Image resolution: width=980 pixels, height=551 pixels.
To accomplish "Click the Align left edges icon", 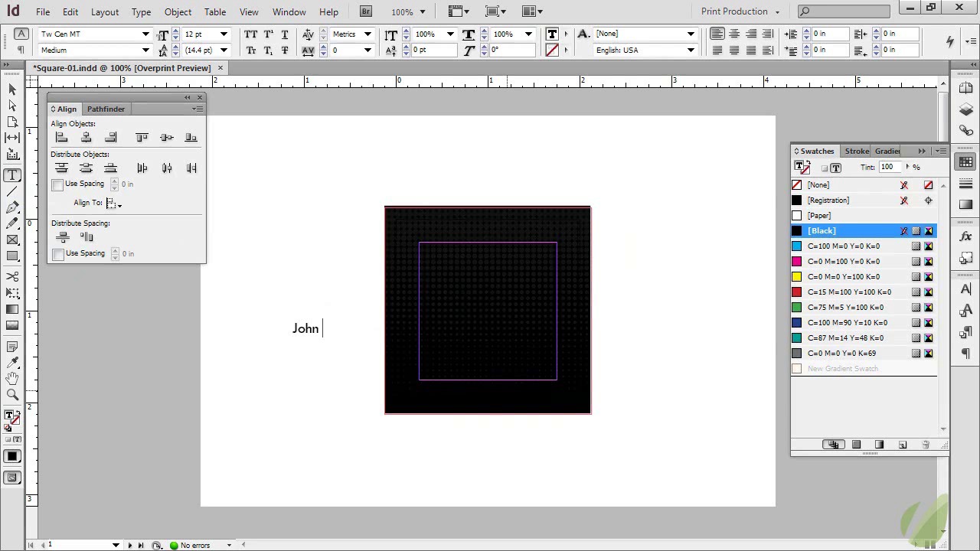I will (x=62, y=138).
